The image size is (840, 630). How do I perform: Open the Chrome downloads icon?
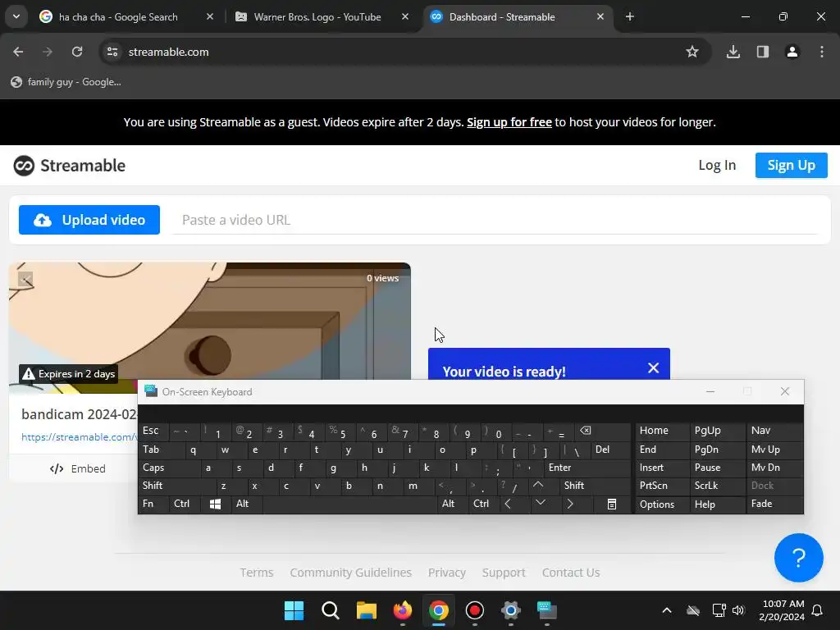click(x=733, y=52)
